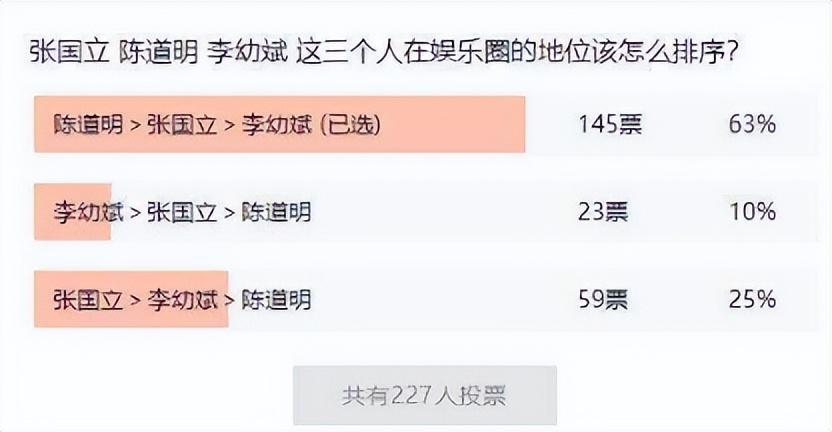Click the 59票 vote count
This screenshot has width=832, height=432.
point(603,299)
